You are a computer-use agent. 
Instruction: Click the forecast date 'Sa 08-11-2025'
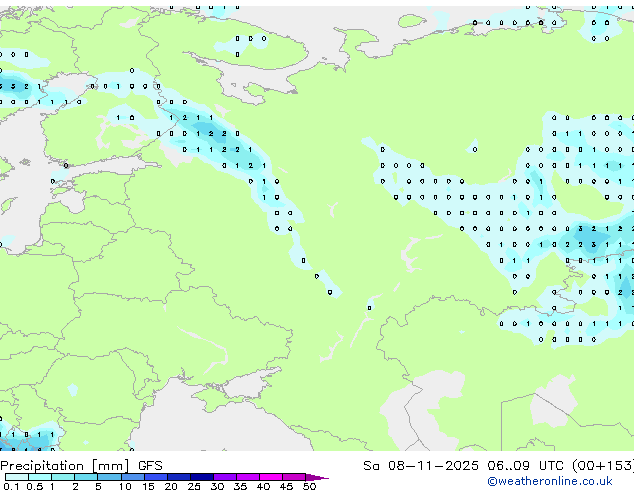click(421, 466)
